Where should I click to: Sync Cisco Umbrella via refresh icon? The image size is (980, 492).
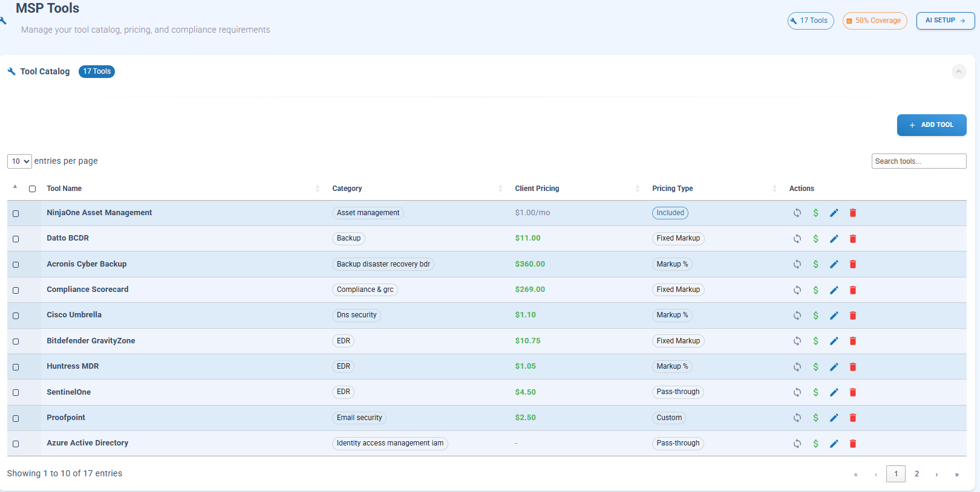point(797,316)
